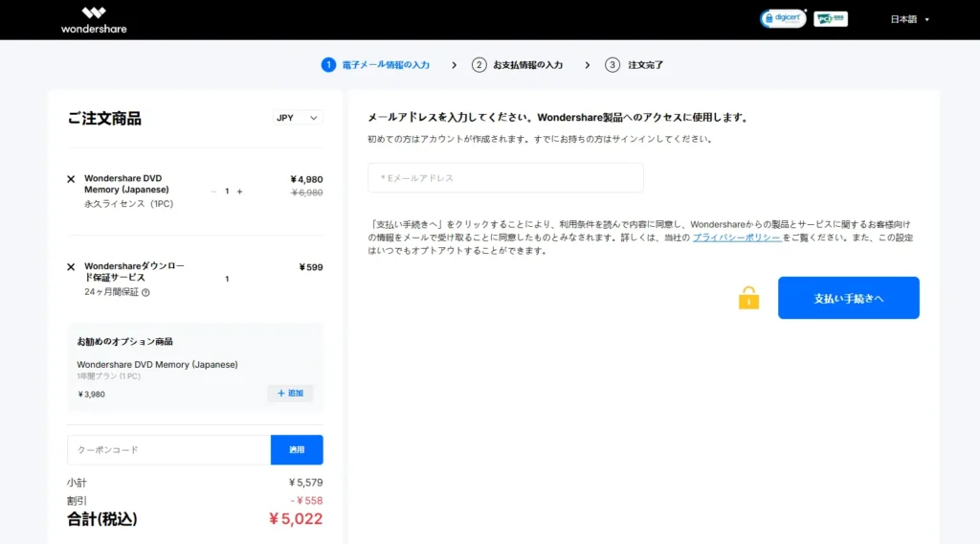
Task: Click the 24ヶ月間保証 help icon
Action: click(145, 292)
